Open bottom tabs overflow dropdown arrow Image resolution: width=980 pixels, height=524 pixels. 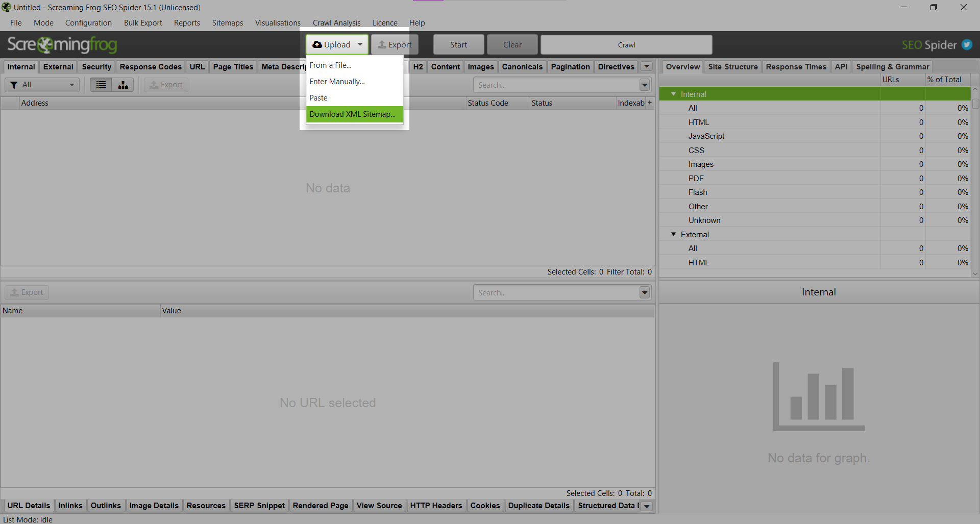point(647,506)
